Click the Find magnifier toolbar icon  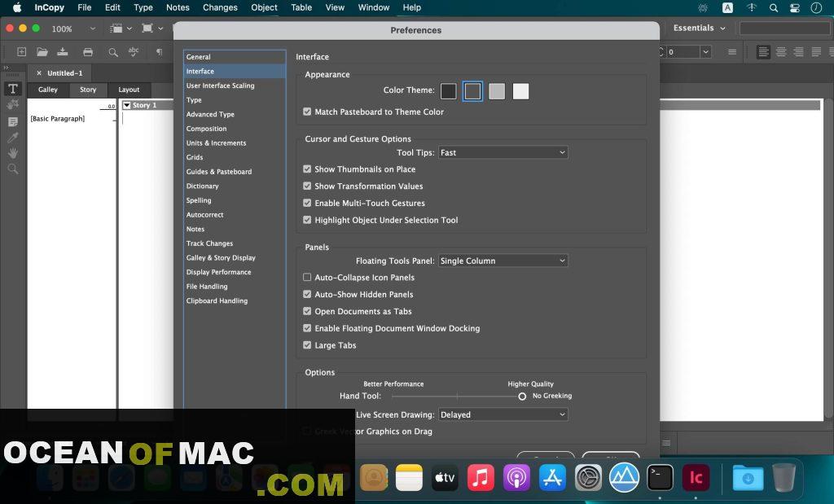[x=113, y=52]
